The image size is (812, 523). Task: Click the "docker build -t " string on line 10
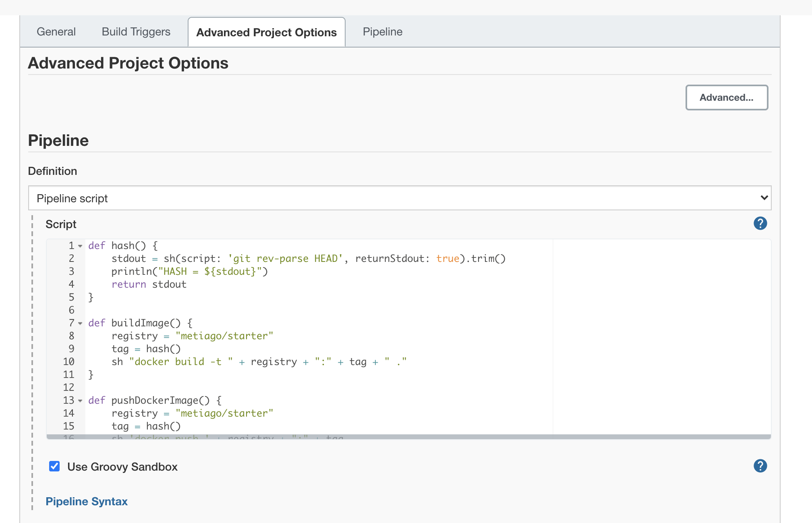pos(181,362)
